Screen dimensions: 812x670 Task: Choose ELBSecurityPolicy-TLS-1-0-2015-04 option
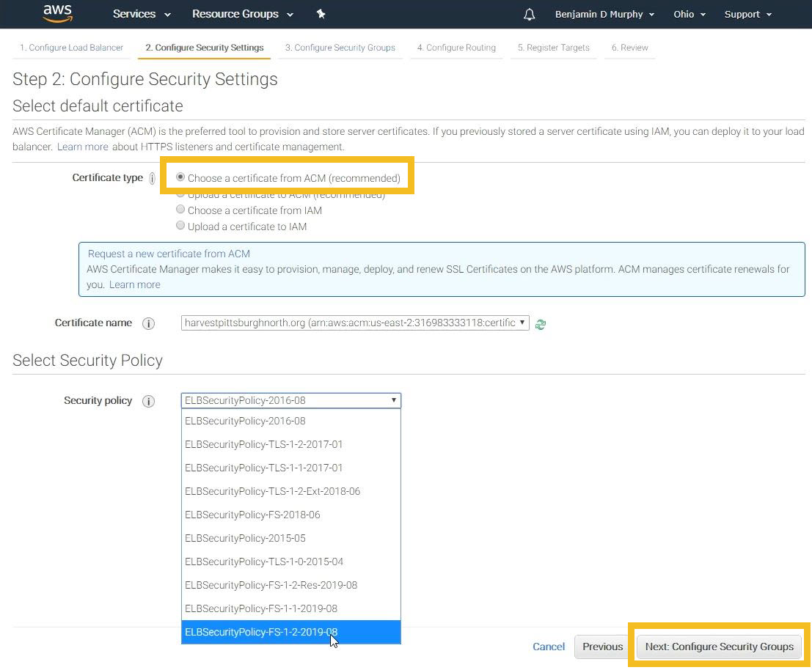[291, 562]
